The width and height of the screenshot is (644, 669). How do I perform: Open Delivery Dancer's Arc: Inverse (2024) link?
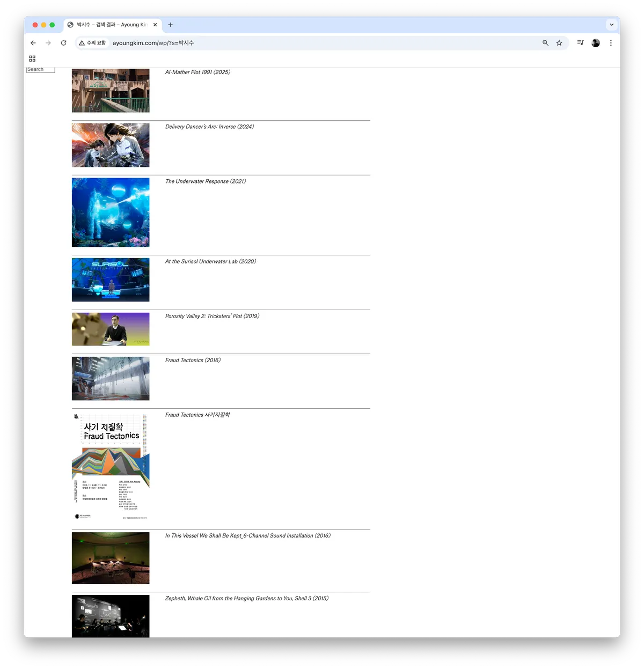click(x=209, y=127)
